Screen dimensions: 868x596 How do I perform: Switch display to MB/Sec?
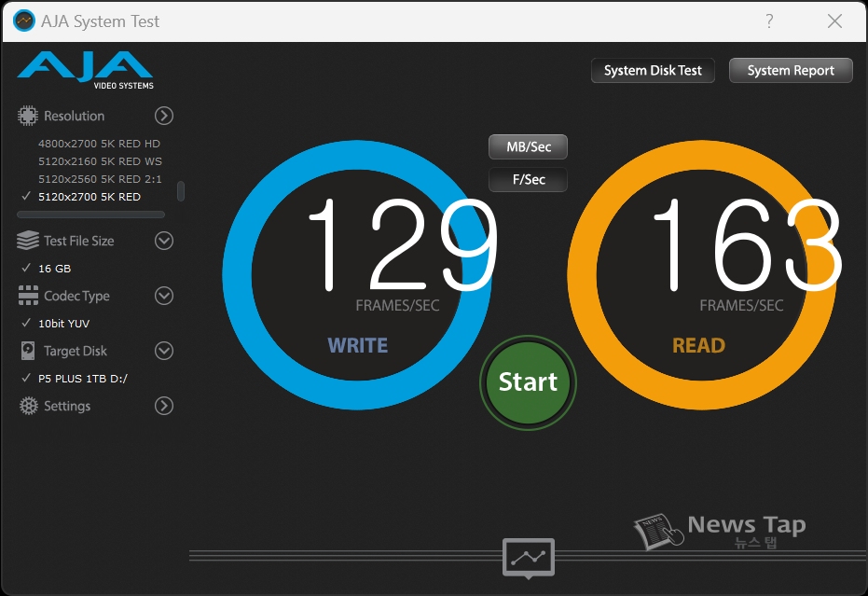[528, 147]
